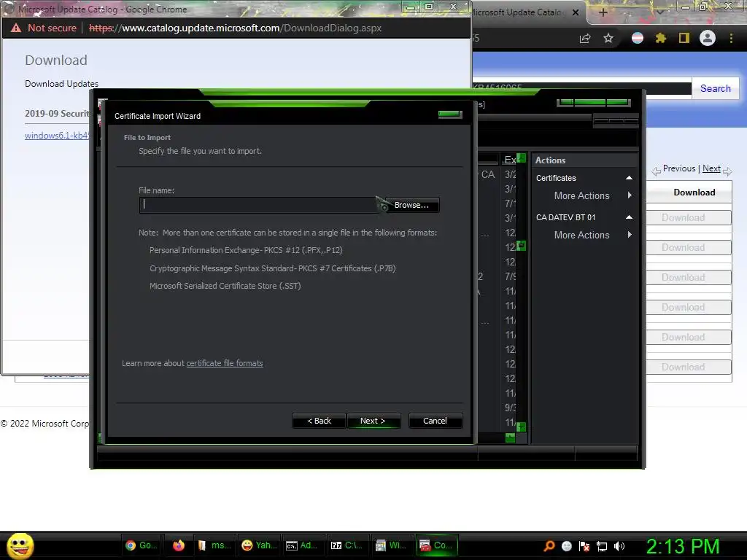747x560 pixels.
Task: Open volume speaker tray icon
Action: [619, 546]
